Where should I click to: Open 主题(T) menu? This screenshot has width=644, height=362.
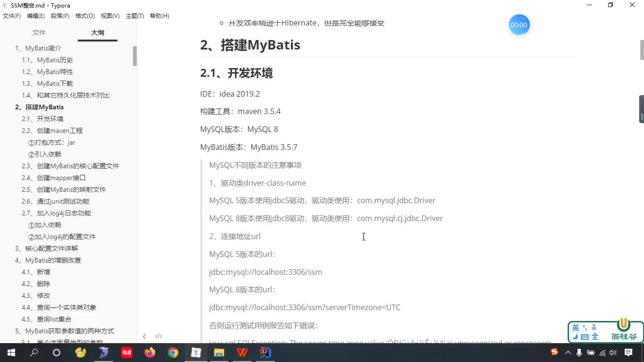pyautogui.click(x=135, y=16)
